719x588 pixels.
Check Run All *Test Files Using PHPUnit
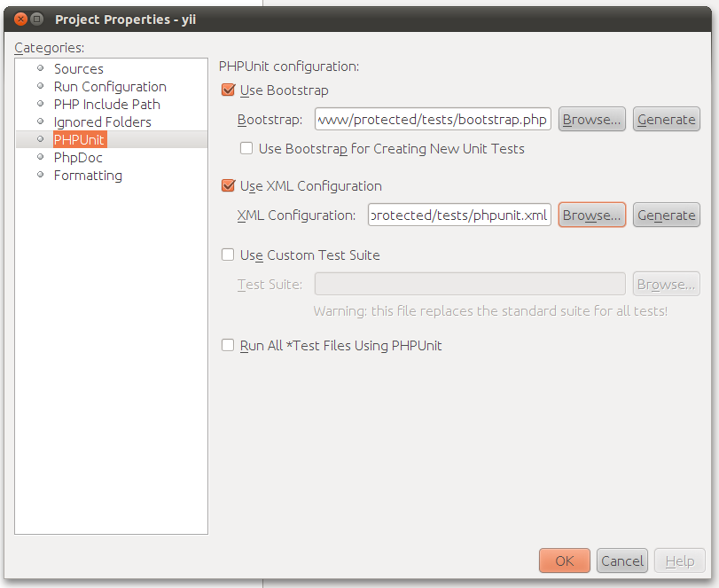pyautogui.click(x=229, y=346)
